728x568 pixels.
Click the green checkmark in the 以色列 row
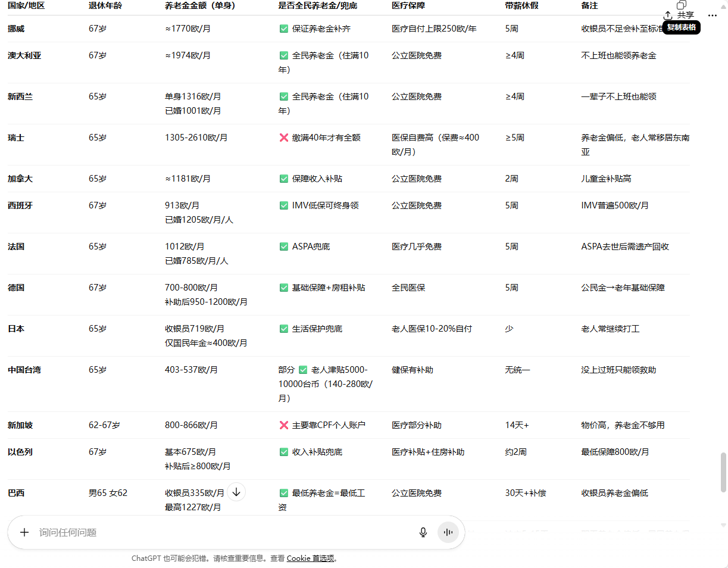coord(284,452)
